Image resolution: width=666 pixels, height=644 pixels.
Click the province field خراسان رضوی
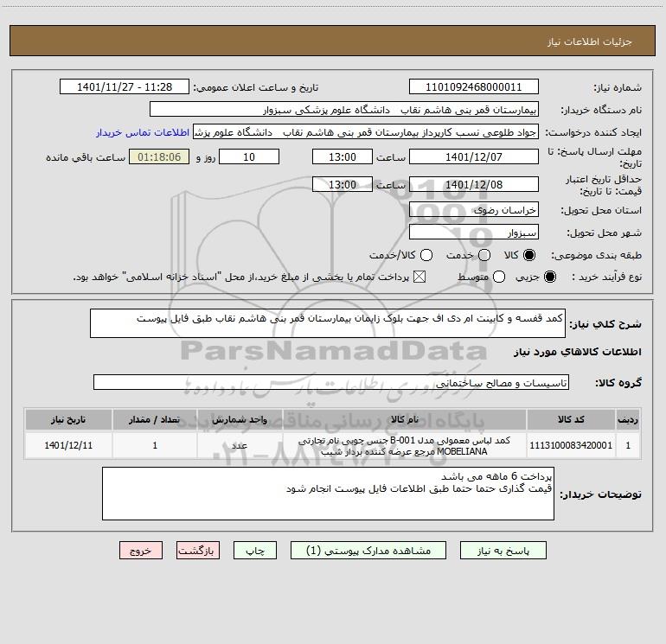click(x=474, y=209)
